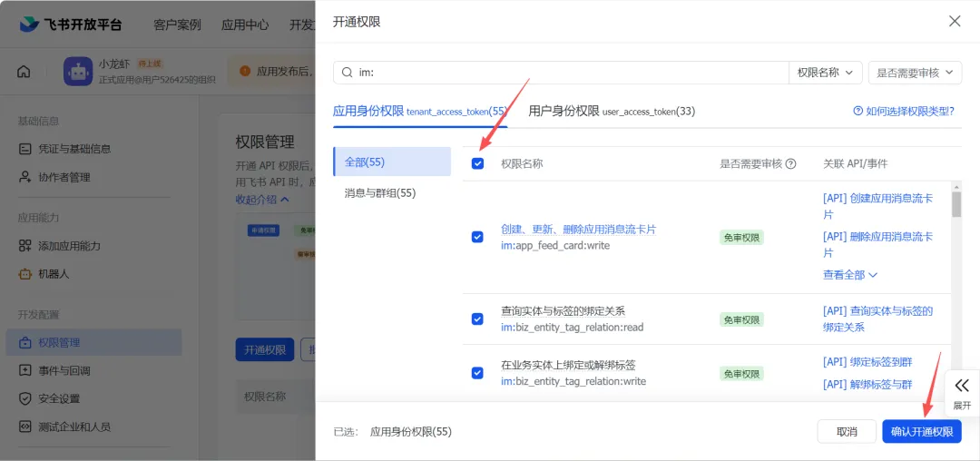Open 客户案例 in top navigation
980x461 pixels.
(x=177, y=25)
